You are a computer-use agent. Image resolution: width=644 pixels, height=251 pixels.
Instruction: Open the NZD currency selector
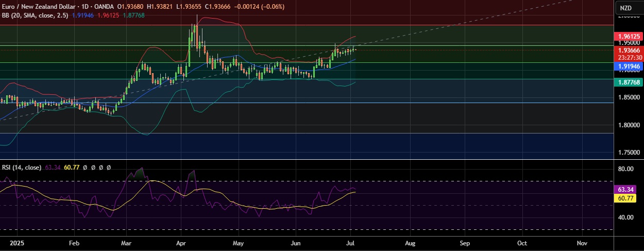[625, 8]
